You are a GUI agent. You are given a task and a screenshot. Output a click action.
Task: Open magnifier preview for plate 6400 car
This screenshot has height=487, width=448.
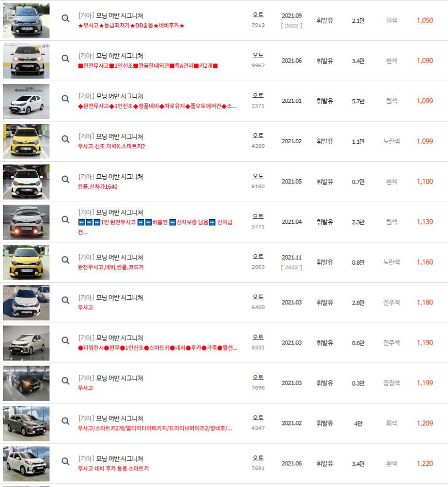[x=65, y=300]
